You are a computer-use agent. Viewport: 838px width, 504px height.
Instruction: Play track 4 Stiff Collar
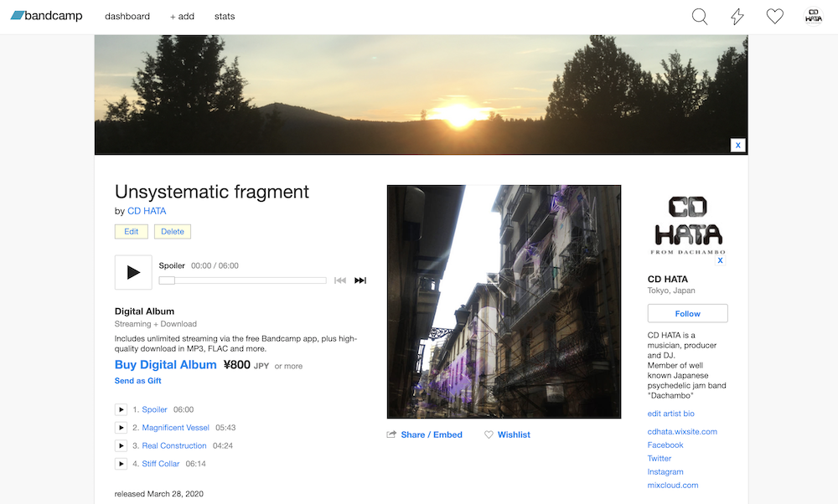click(121, 464)
